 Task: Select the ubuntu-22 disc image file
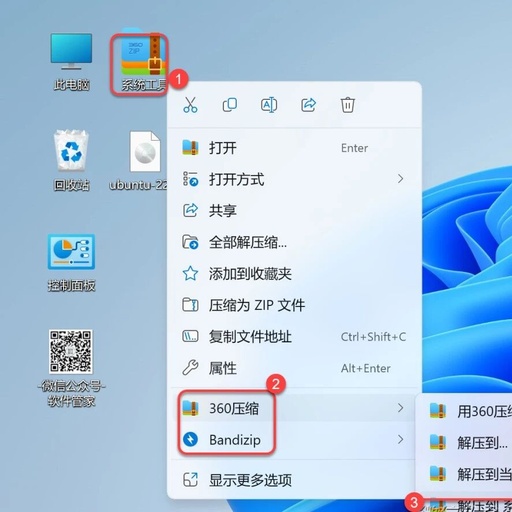[x=140, y=161]
